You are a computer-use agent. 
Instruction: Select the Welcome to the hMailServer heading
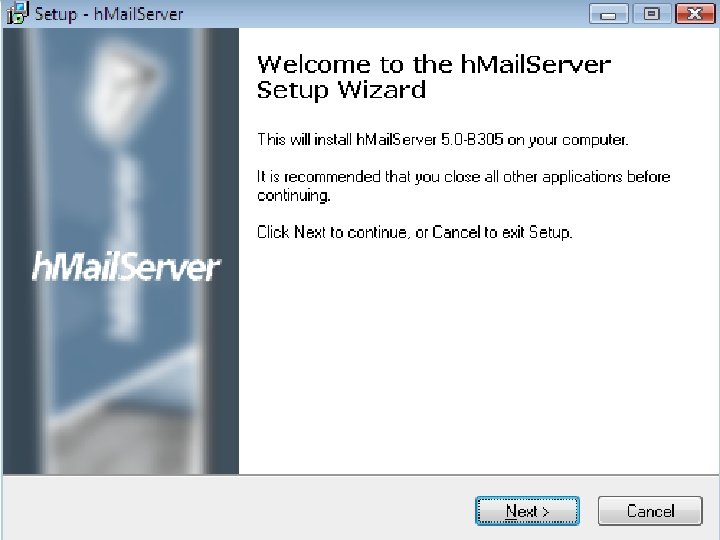pos(433,64)
